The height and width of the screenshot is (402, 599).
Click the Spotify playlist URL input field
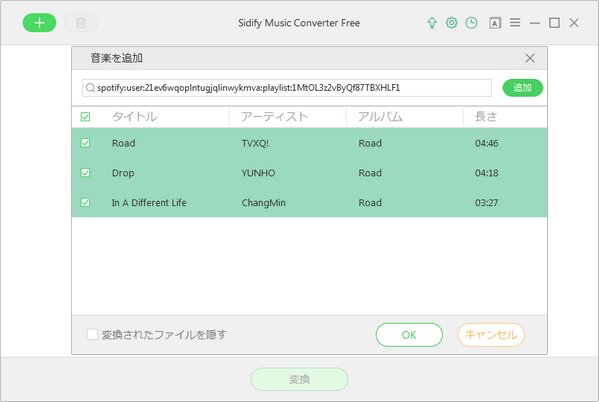(x=287, y=88)
